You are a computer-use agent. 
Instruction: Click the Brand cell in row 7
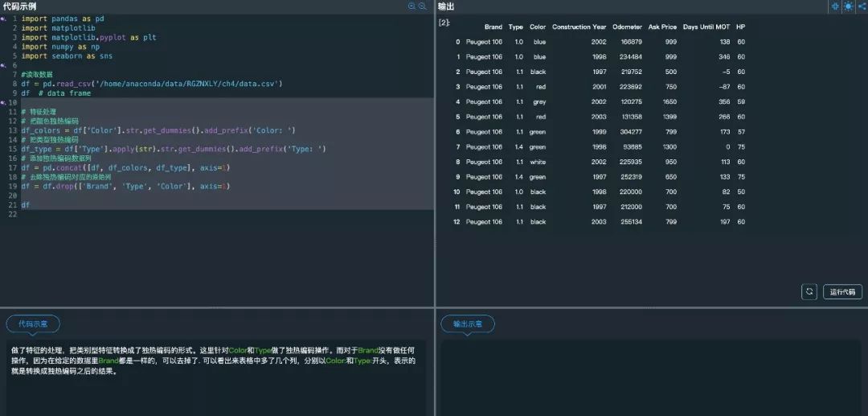pyautogui.click(x=484, y=146)
